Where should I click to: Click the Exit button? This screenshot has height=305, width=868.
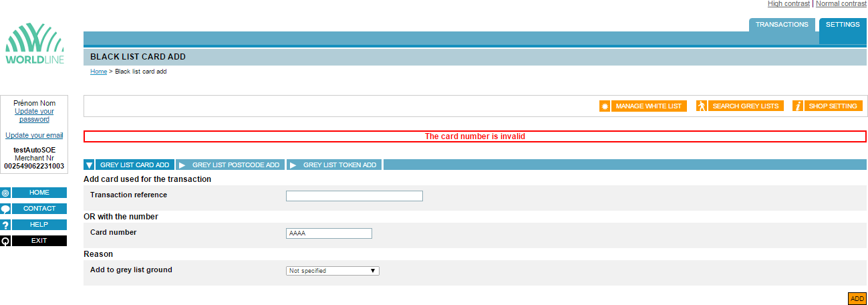(x=39, y=241)
